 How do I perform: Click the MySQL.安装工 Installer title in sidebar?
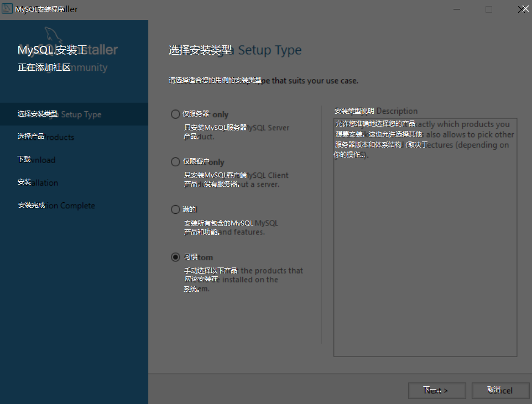tap(67, 50)
